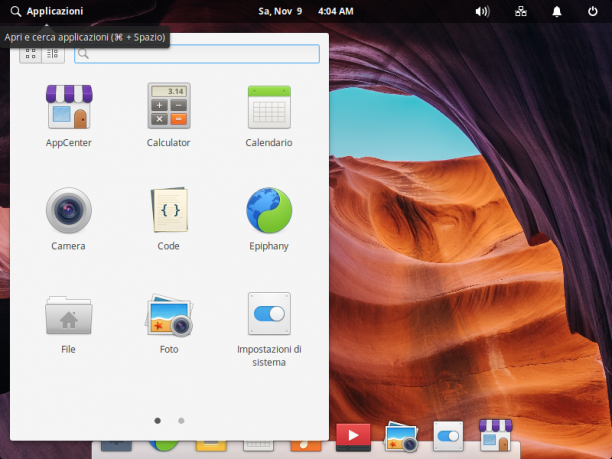
Task: Open AppCenter from the dock
Action: coord(496,435)
